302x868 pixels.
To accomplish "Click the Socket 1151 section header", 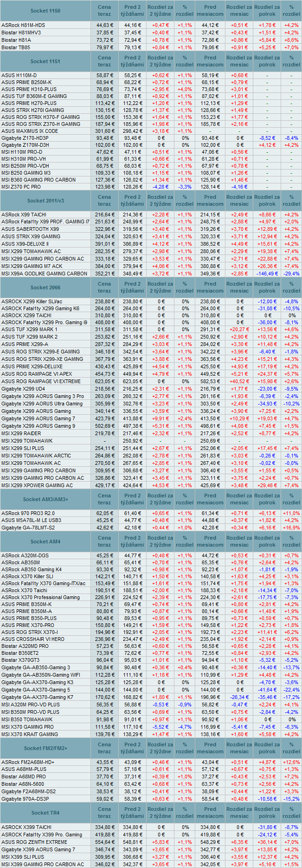I will [45, 61].
